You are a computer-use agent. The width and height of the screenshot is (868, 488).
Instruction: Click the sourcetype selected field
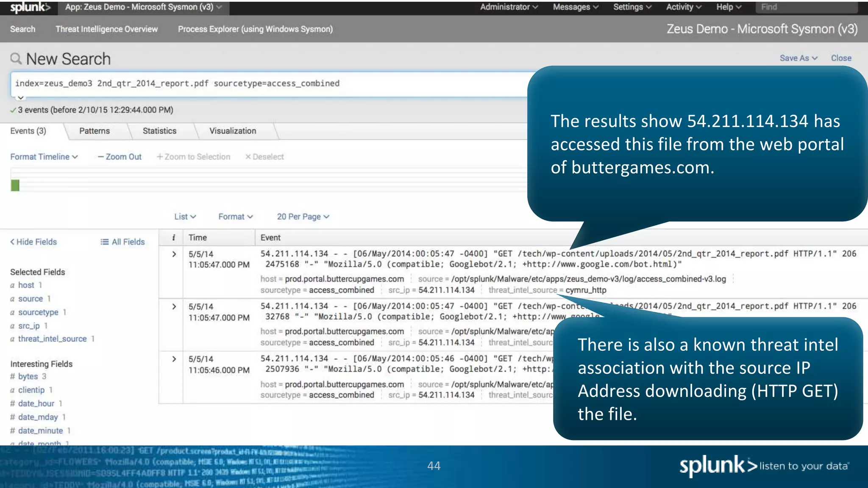(x=38, y=312)
